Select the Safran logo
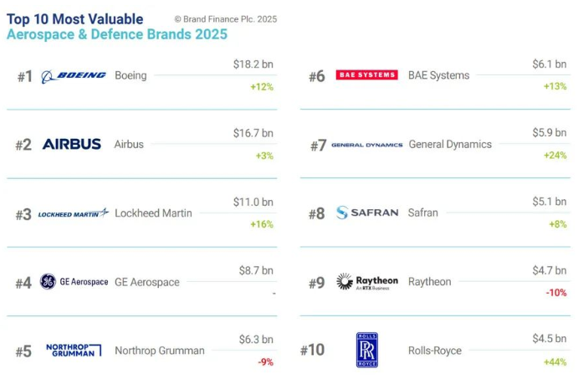 (x=366, y=213)
